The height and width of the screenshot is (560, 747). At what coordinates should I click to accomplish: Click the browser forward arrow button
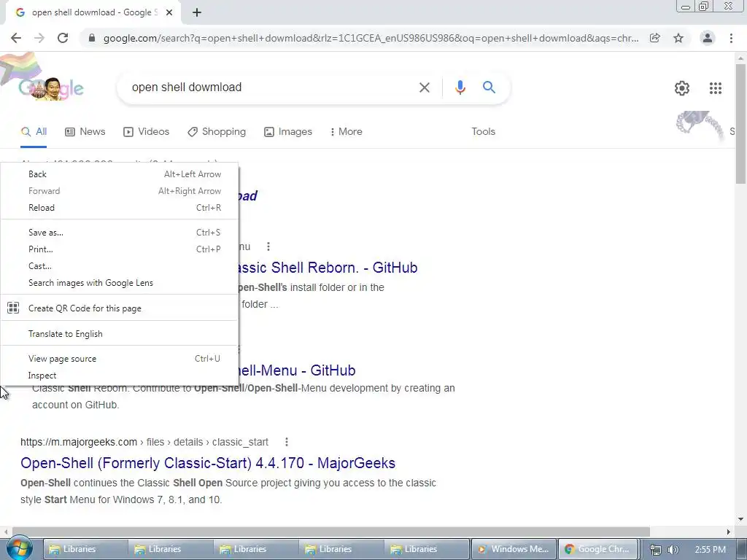pyautogui.click(x=39, y=38)
